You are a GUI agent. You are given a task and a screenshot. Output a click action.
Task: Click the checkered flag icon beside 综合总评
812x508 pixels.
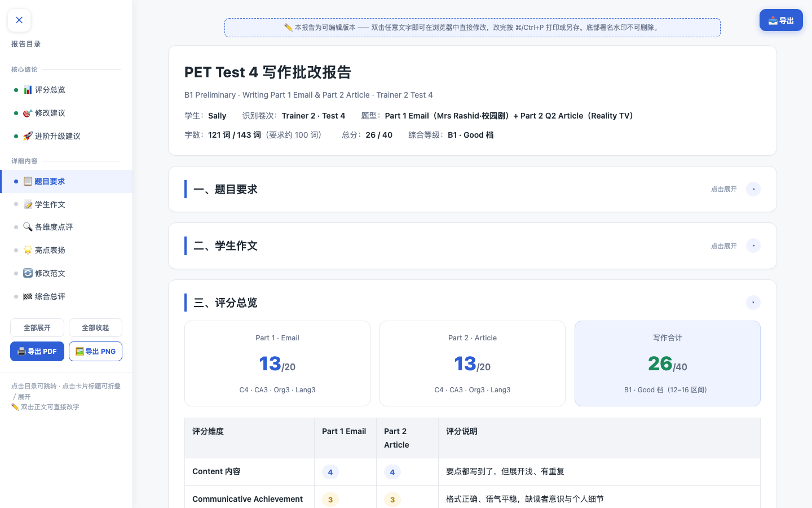pos(28,296)
